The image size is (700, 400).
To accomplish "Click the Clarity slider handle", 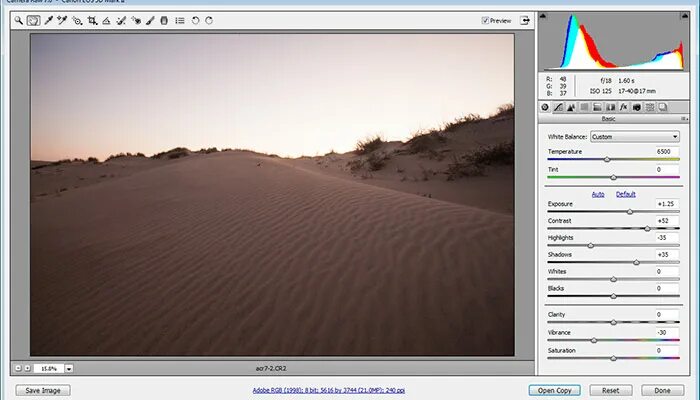I will point(613,322).
